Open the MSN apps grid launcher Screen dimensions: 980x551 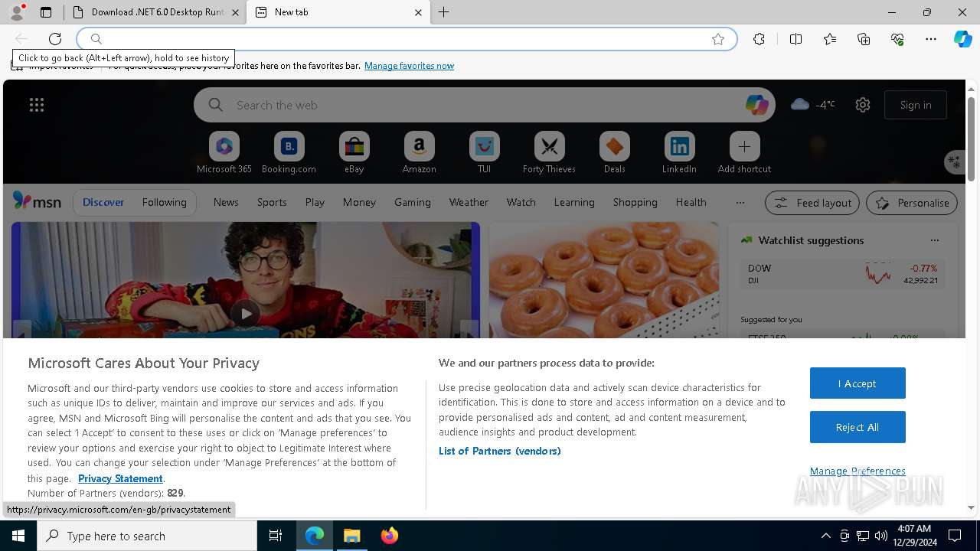(37, 105)
